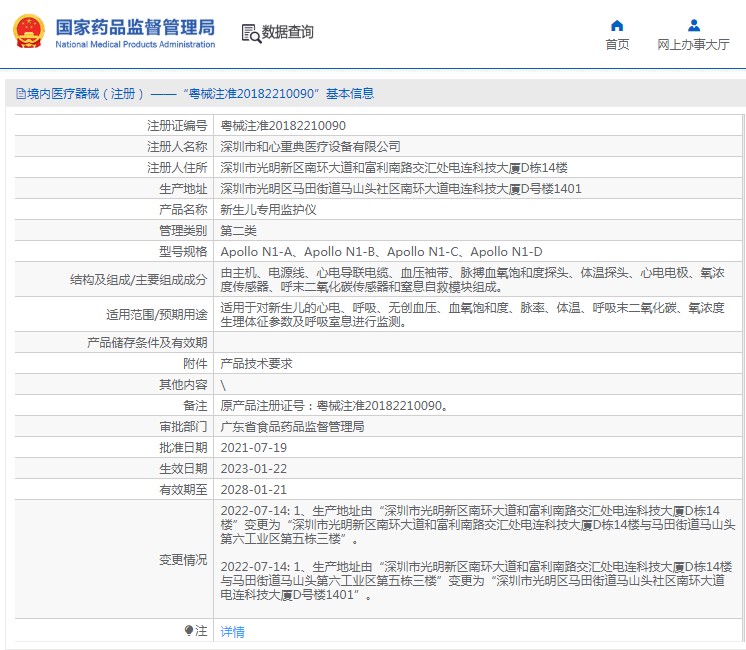Click the 第二类 management category value
Screen dimensions: 746x650
click(x=238, y=231)
